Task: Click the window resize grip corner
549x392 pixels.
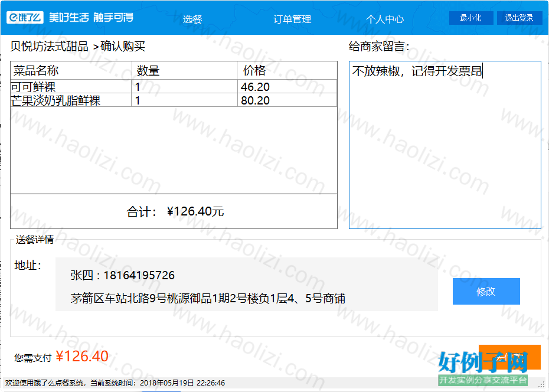Action: [x=541, y=384]
